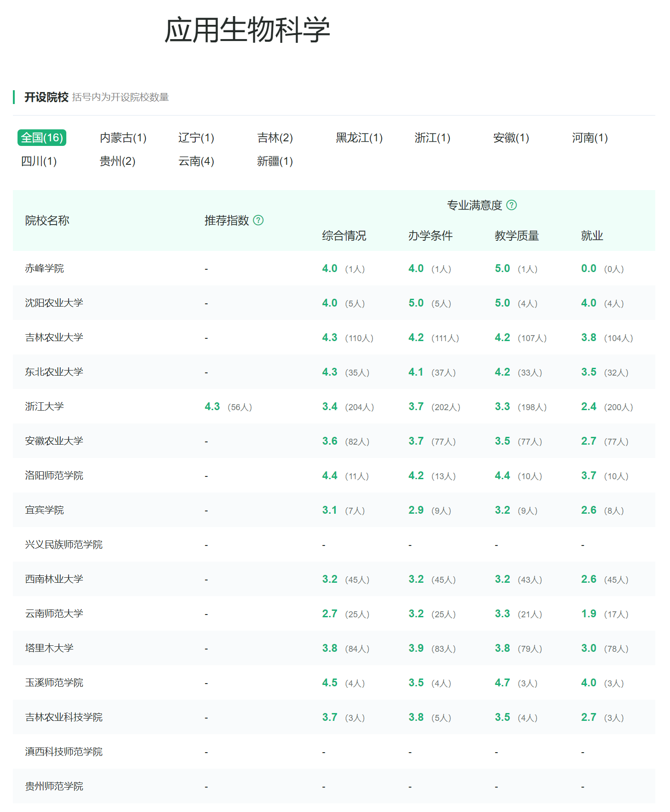Click 吉林农业科技学院's 办学条件 score 3.8
Screen dimensions: 670x812
[416, 717]
